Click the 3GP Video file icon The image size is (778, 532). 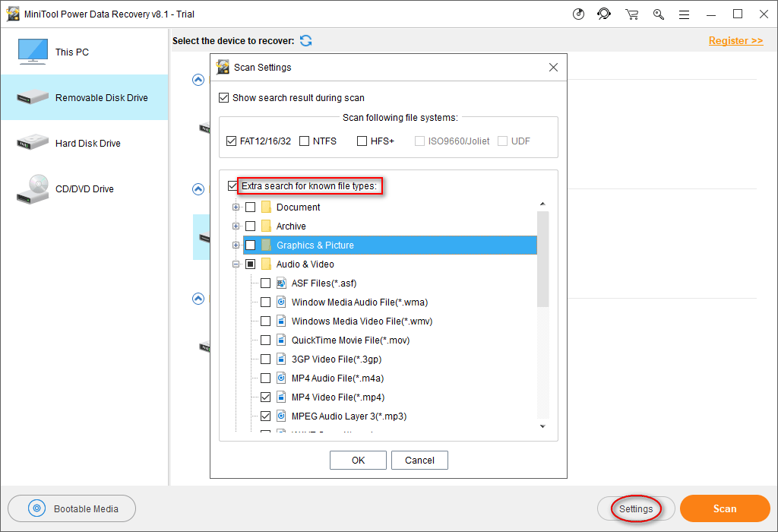[281, 359]
